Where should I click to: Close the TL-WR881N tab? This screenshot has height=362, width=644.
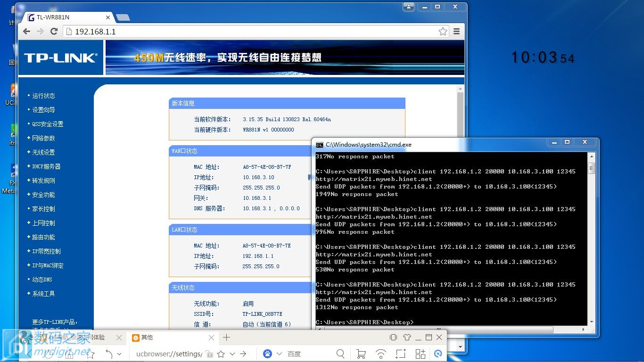(x=108, y=17)
